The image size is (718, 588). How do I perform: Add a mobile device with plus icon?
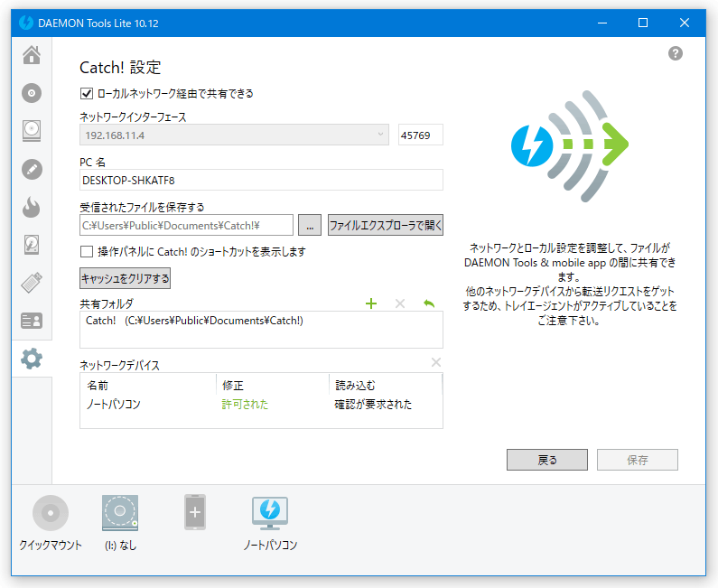pos(195,512)
